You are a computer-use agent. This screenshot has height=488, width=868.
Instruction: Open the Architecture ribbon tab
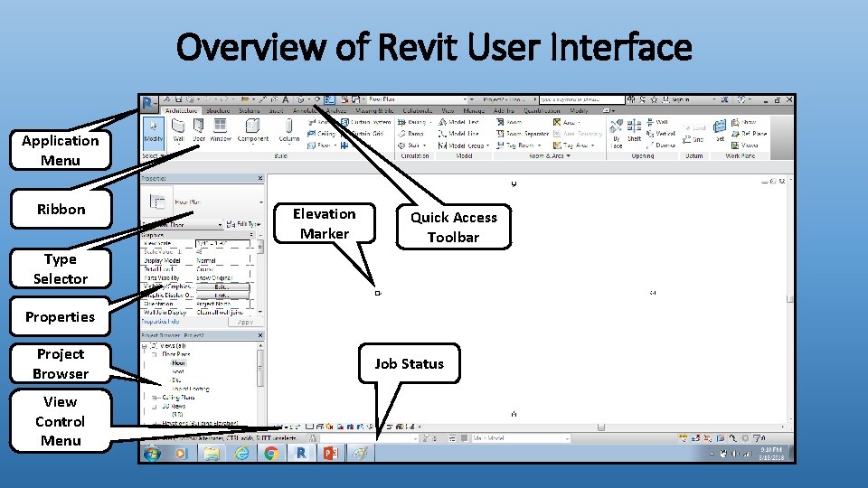coord(181,110)
